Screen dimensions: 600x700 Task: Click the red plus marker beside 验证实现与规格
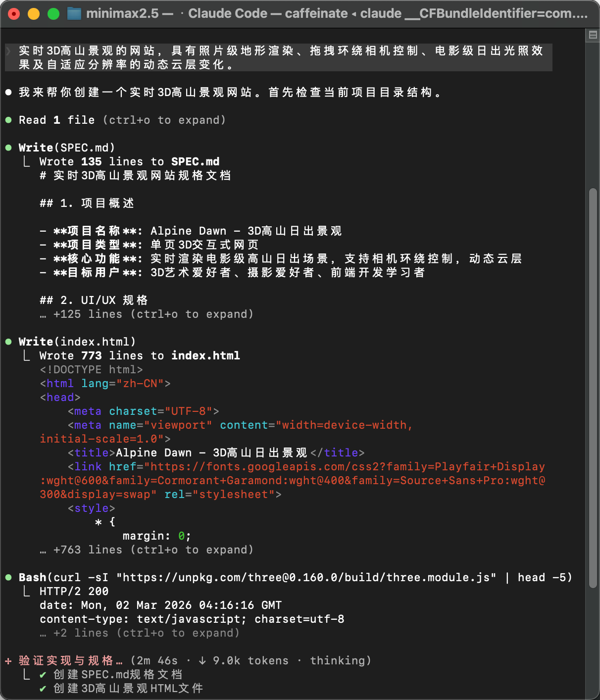7,660
